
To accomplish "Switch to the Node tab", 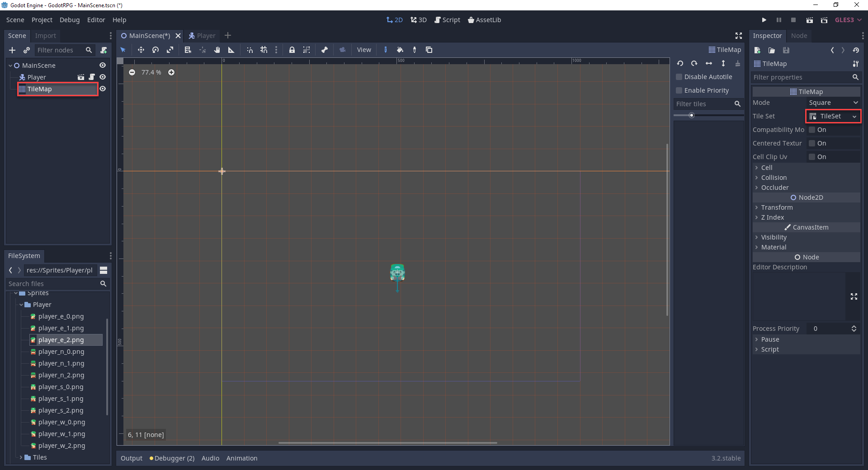I will pos(799,36).
